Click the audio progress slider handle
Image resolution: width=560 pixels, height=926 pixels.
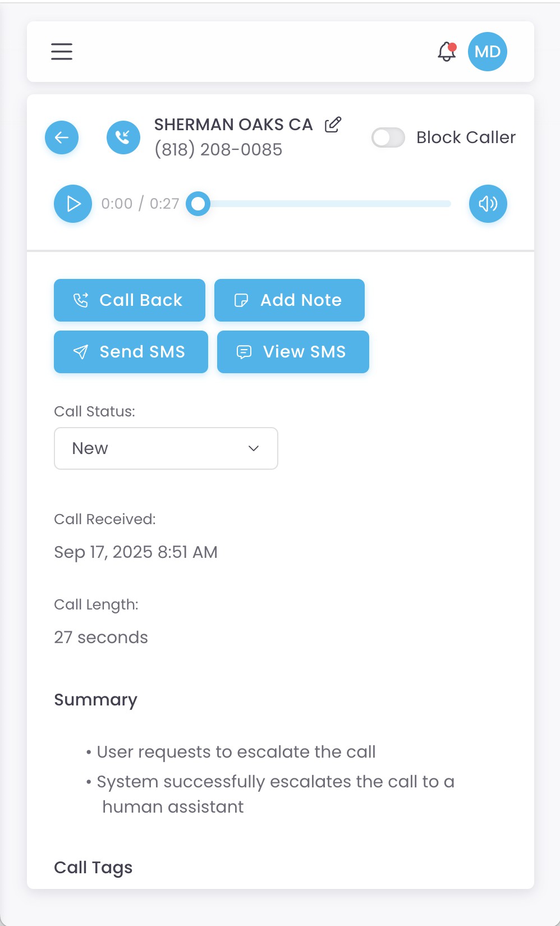pos(198,204)
